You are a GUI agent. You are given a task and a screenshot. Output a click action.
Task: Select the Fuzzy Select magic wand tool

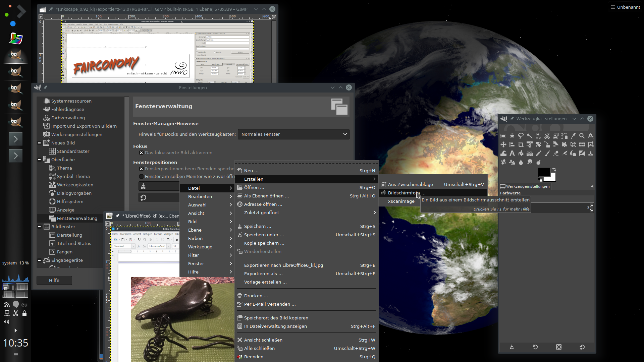530,136
